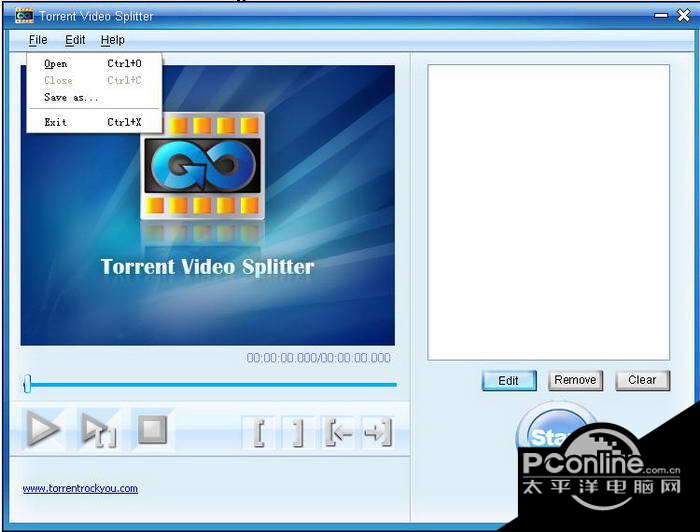Click the Stop button
Image resolution: width=700 pixels, height=532 pixels.
pyautogui.click(x=152, y=429)
